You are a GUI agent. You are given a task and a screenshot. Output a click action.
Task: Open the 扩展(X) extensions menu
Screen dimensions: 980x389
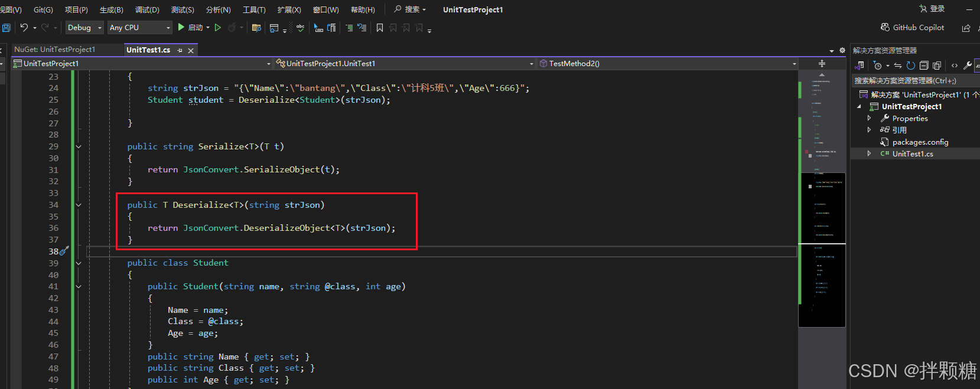pos(289,9)
